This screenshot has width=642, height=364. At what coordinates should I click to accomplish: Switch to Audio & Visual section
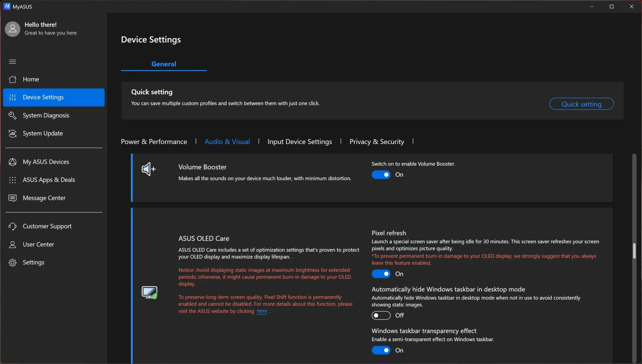[x=227, y=141]
